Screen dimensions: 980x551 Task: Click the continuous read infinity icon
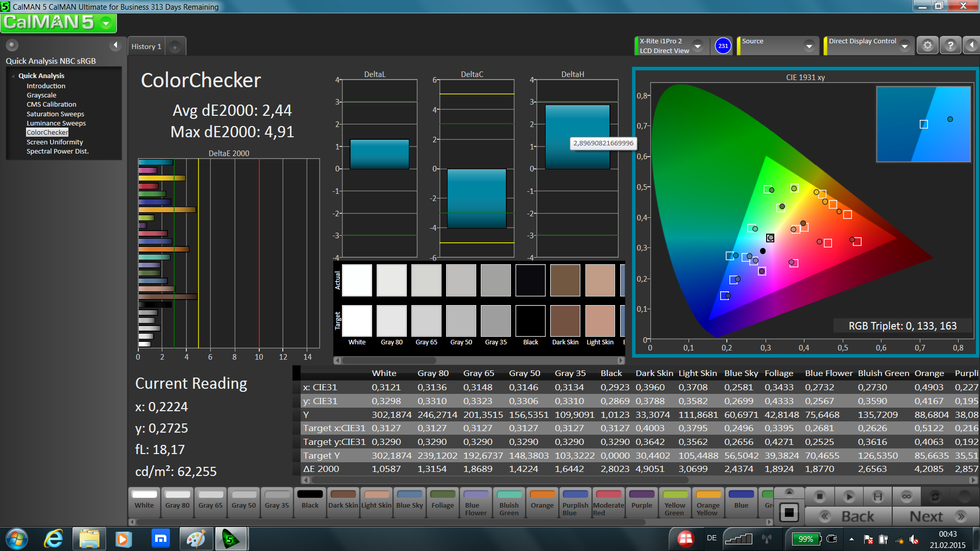[906, 496]
